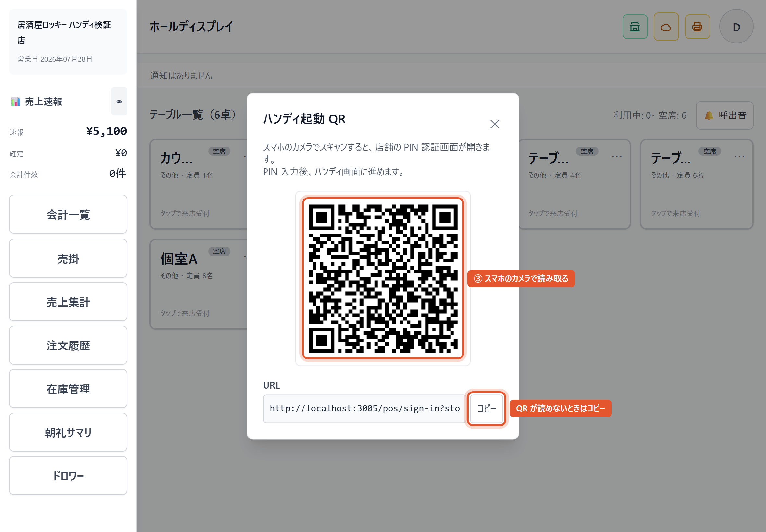
Task: Click the 空席 badge on 定員 6名 card
Action: [710, 151]
